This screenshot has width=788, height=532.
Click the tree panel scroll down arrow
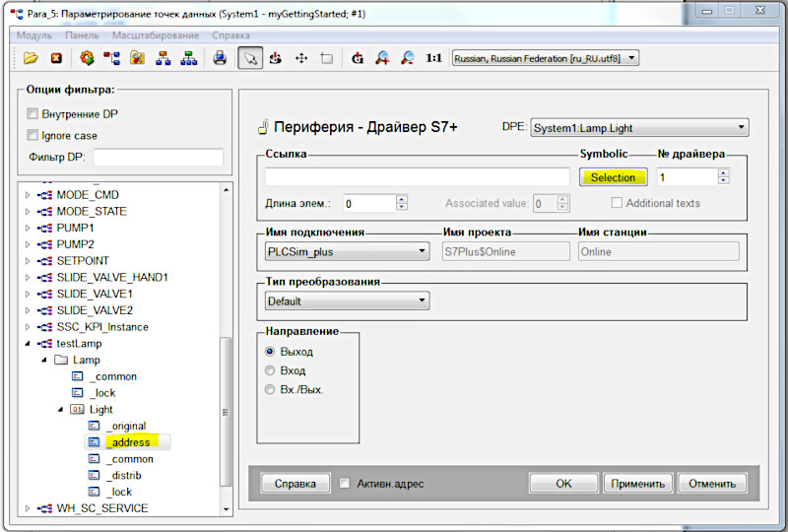tap(227, 509)
